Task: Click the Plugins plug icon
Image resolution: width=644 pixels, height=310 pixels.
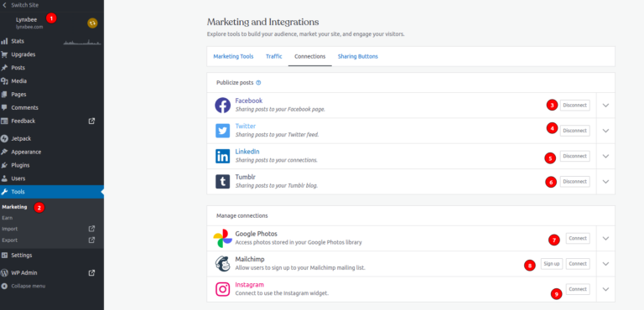Action: click(x=4, y=165)
